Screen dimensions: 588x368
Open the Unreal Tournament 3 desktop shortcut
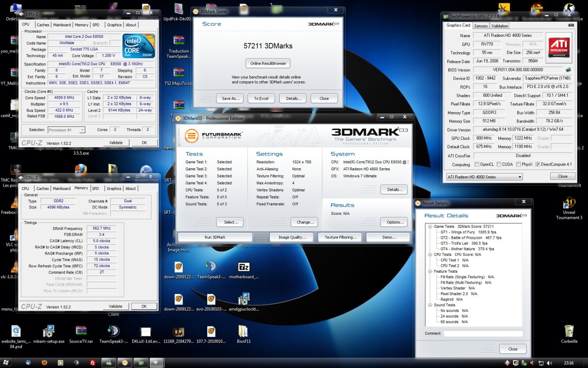(x=569, y=209)
